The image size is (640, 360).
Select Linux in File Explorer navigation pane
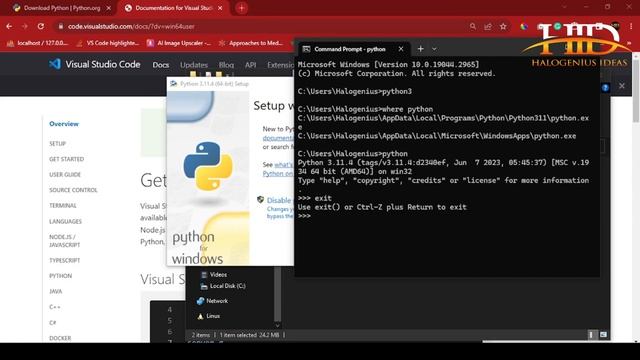(x=209, y=316)
